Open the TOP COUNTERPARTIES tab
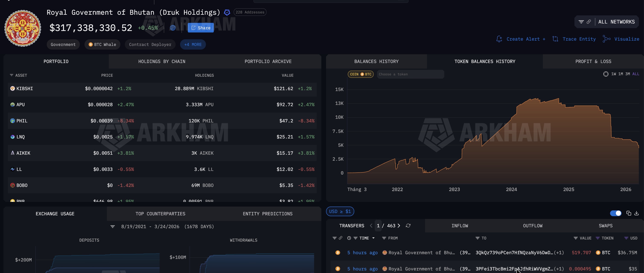 click(x=160, y=213)
